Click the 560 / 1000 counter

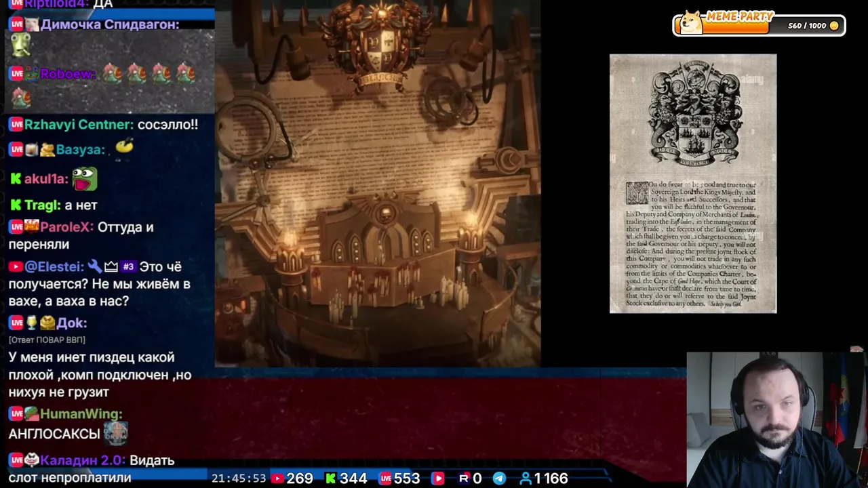(807, 26)
